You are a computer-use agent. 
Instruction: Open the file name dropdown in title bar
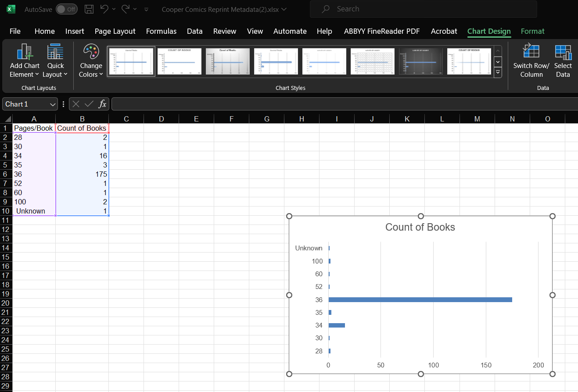(x=284, y=9)
